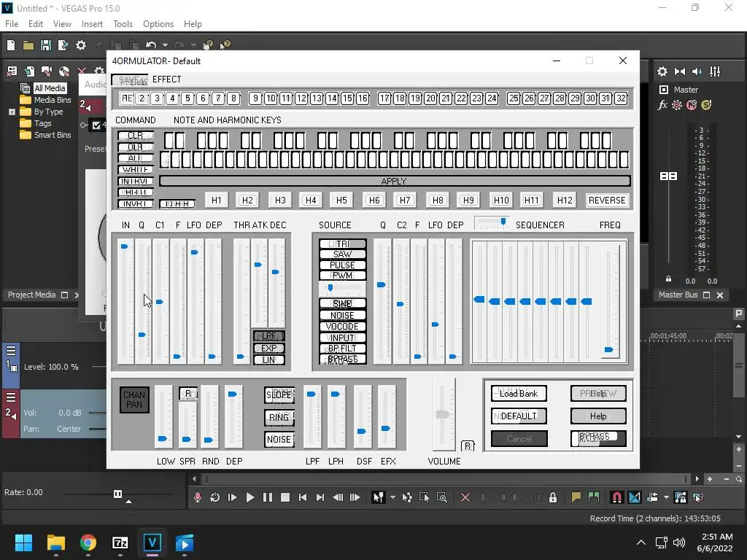
Task: Click Get Media from the Web icon
Action: 64,71
